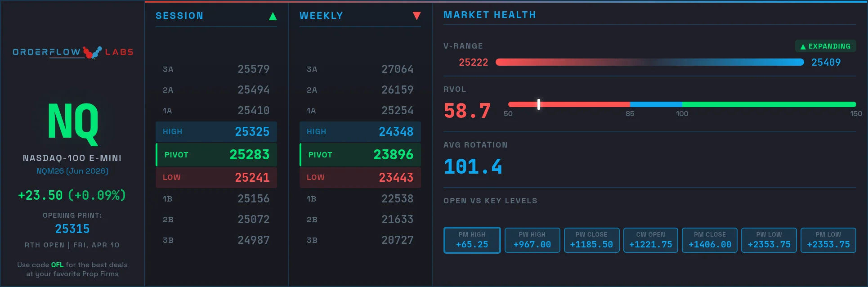
Task: Click the opening print value 25315
Action: tap(72, 229)
